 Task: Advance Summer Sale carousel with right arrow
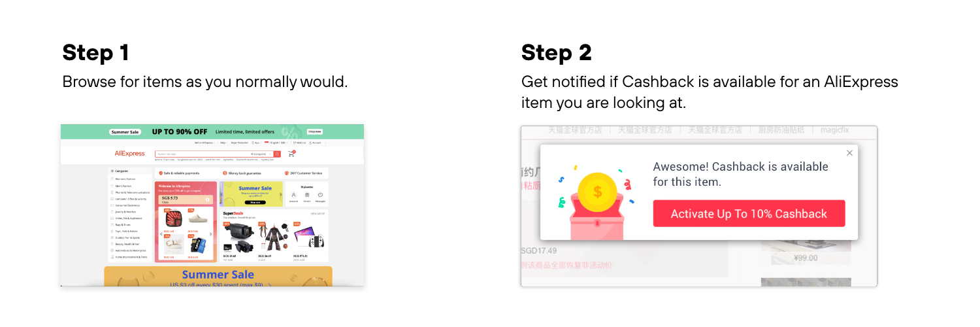coord(281,194)
